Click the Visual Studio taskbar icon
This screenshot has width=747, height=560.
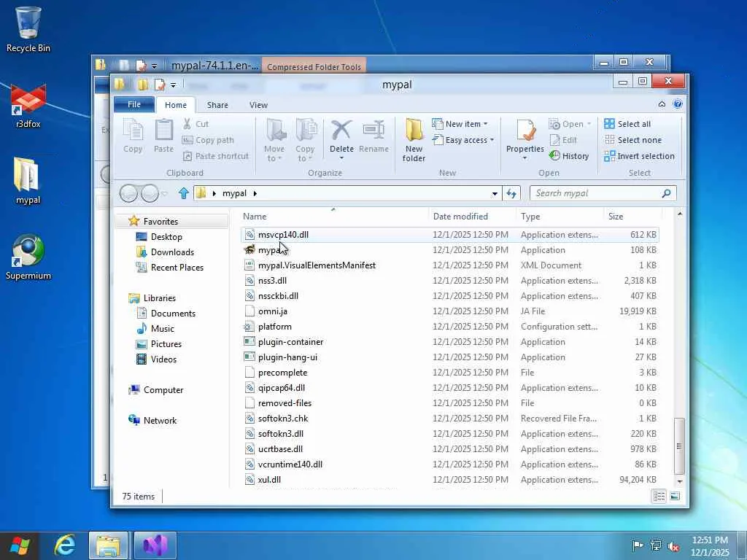coord(155,545)
